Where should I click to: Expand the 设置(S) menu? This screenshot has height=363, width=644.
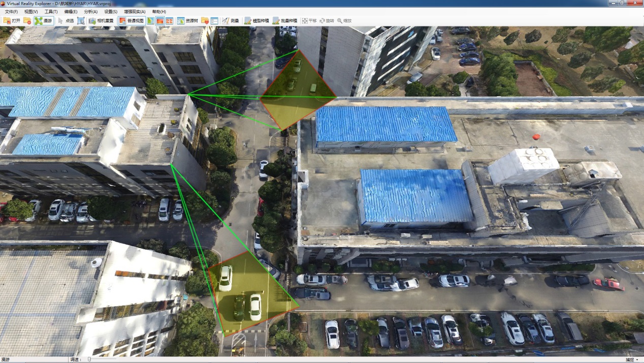pos(111,12)
